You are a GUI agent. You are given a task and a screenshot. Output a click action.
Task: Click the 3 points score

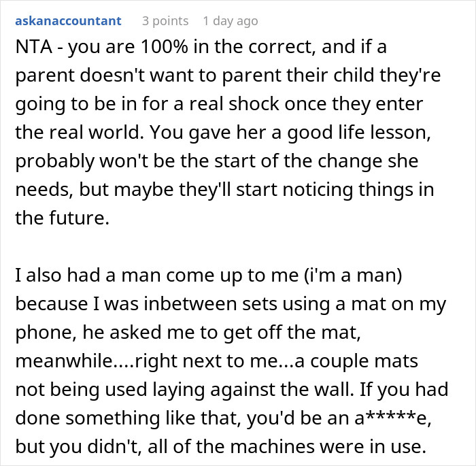165,21
